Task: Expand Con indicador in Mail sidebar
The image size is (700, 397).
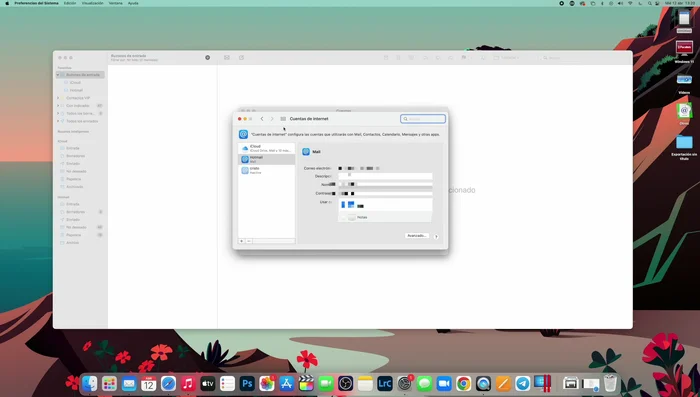Action: 58,106
